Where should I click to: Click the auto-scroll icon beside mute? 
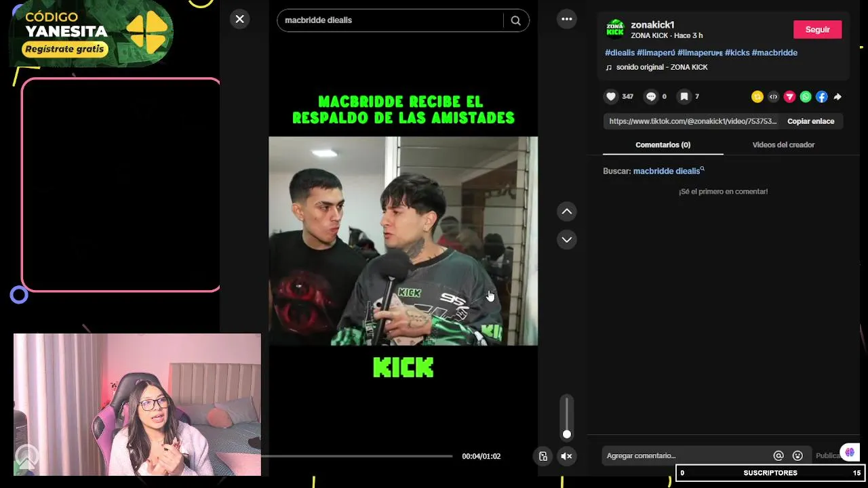[543, 456]
